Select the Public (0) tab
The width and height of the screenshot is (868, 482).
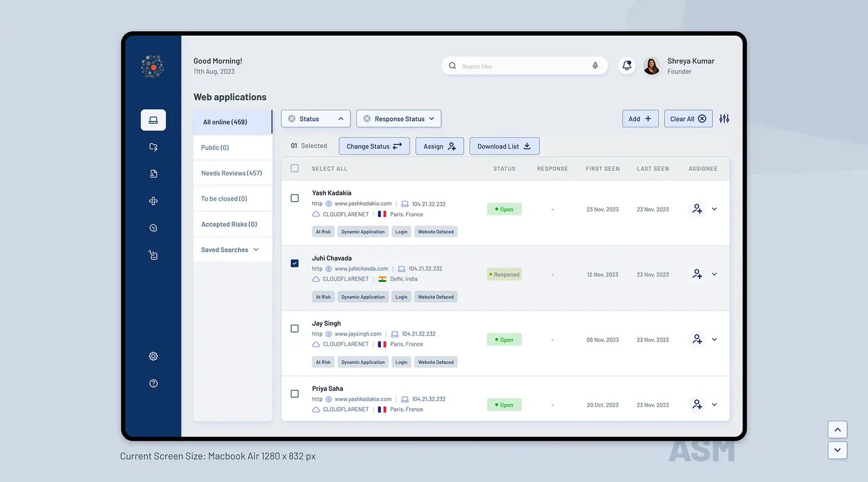coord(233,147)
